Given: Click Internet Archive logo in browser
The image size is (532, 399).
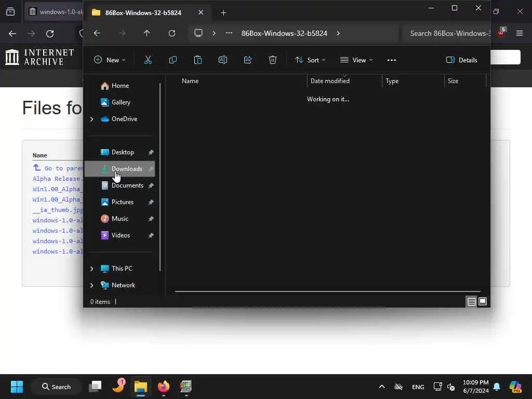Looking at the screenshot, I should tap(40, 57).
